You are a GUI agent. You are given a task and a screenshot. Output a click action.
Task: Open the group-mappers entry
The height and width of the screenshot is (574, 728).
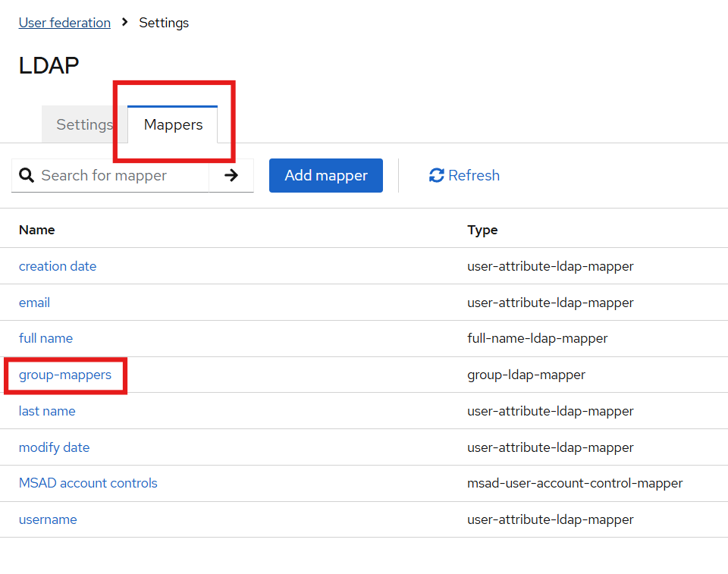click(x=65, y=375)
